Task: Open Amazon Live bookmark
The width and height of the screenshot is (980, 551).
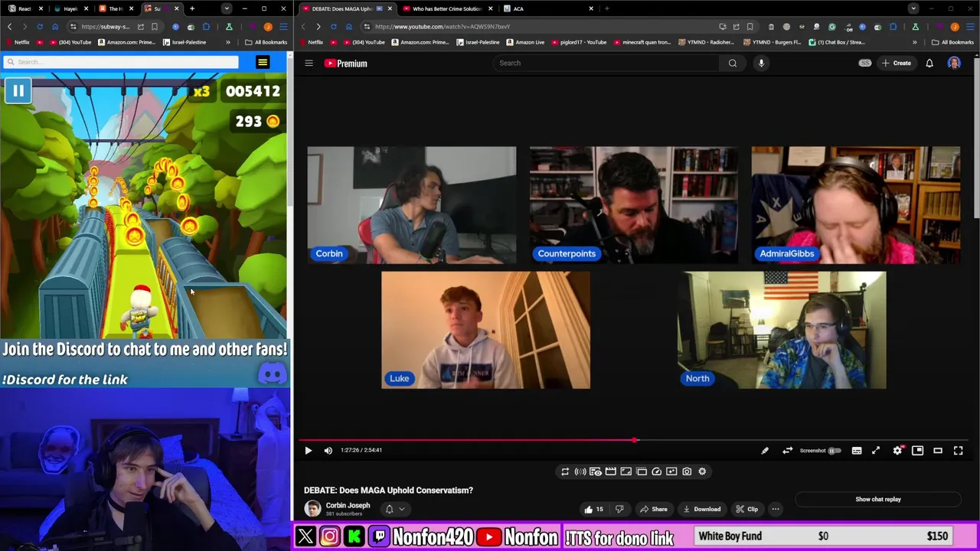Action: coord(525,42)
